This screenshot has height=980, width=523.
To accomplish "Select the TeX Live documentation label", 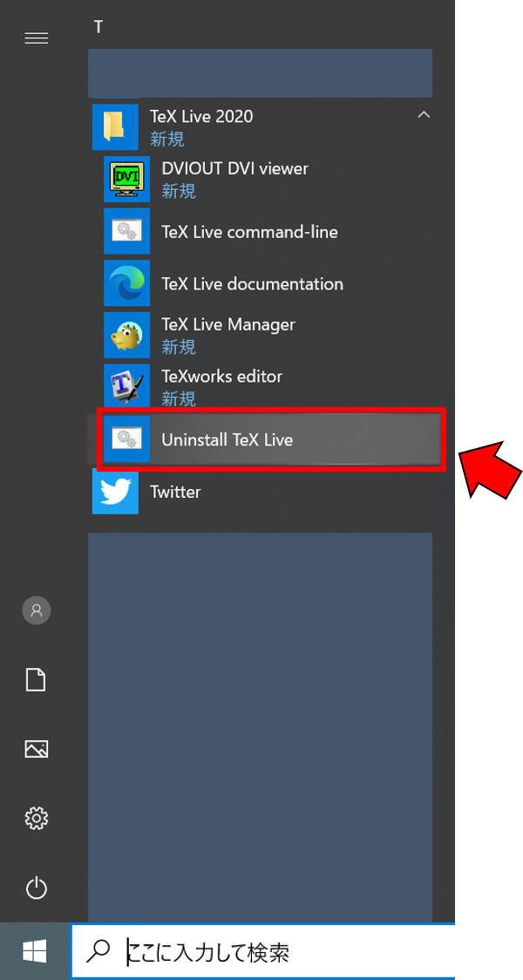I will click(x=252, y=283).
